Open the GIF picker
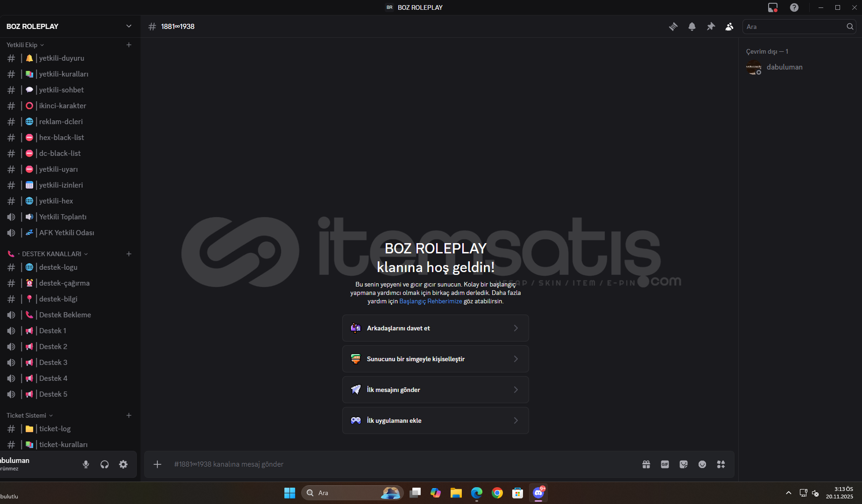Viewport: 862px width, 504px height. click(x=665, y=464)
